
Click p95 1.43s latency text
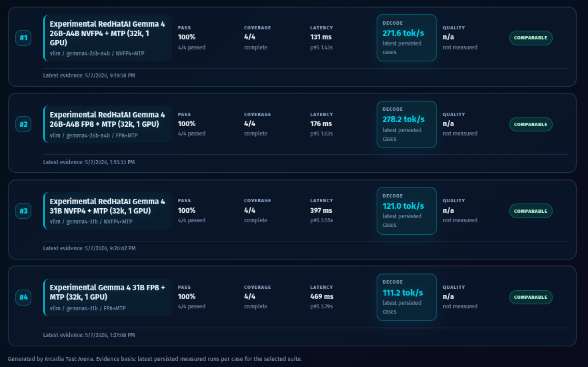(x=321, y=47)
